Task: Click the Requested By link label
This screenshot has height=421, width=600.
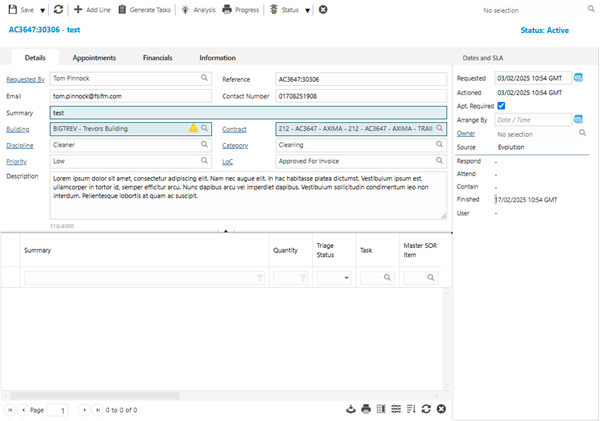Action: pos(25,78)
